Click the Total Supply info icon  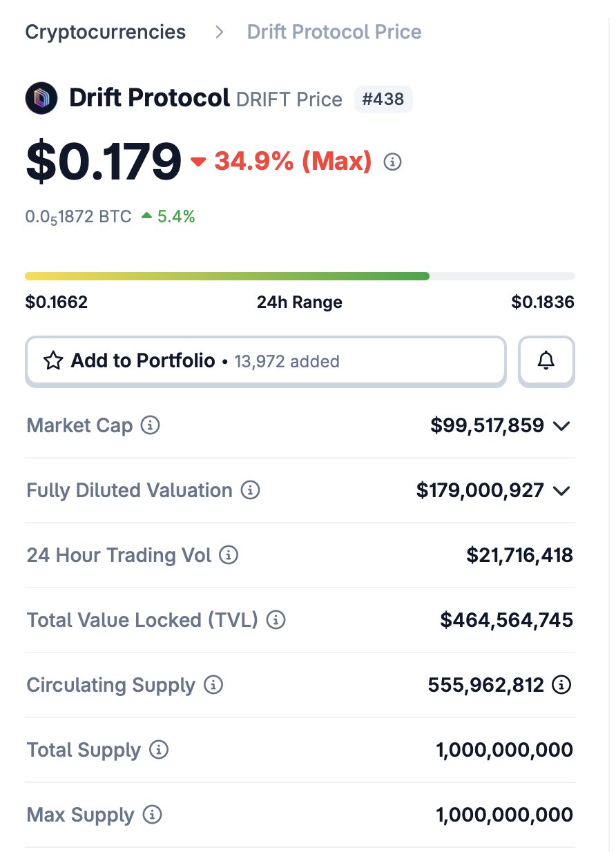point(159,750)
